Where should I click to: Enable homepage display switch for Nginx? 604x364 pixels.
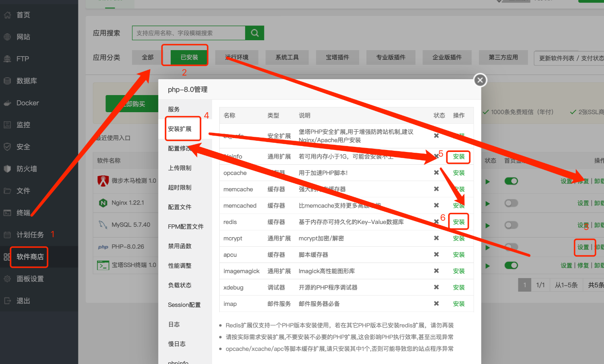(x=511, y=203)
